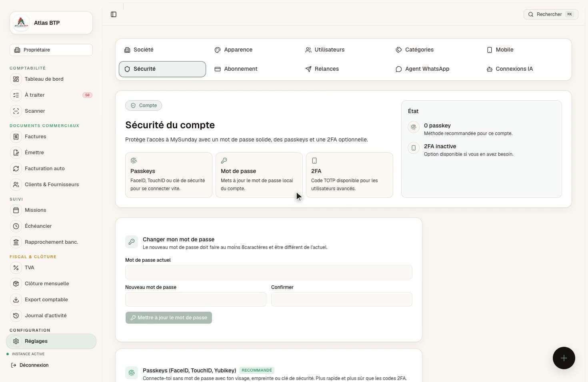Screen dimensions: 588x382
Task: Focus the Confirmer password field
Action: [342, 299]
